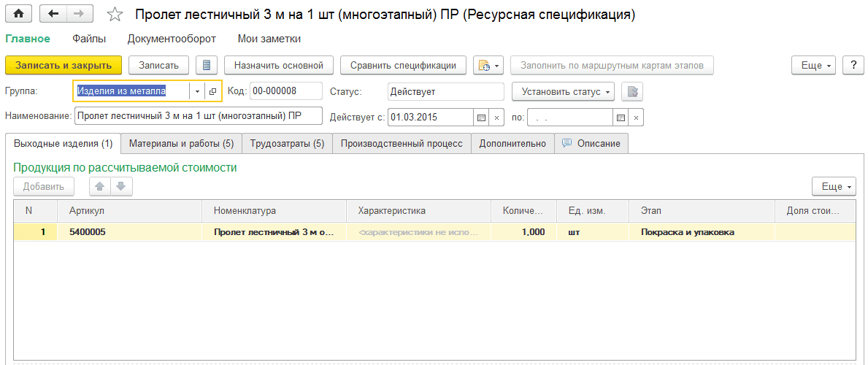868x365 pixels.
Task: Click the Группа field text Изделия из металла
Action: tap(122, 91)
